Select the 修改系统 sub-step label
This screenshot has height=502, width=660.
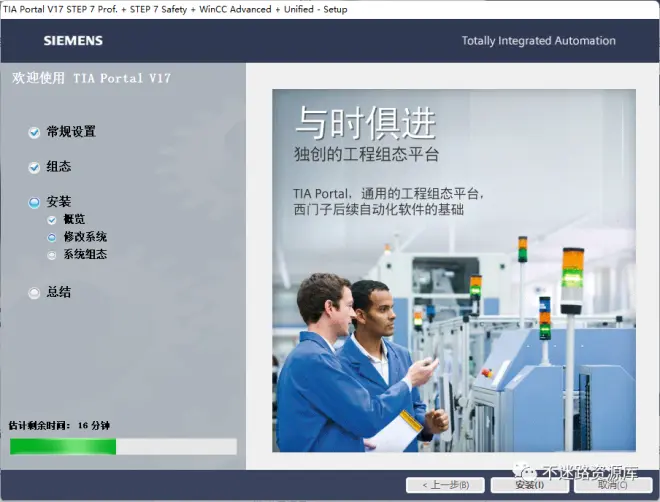85,237
